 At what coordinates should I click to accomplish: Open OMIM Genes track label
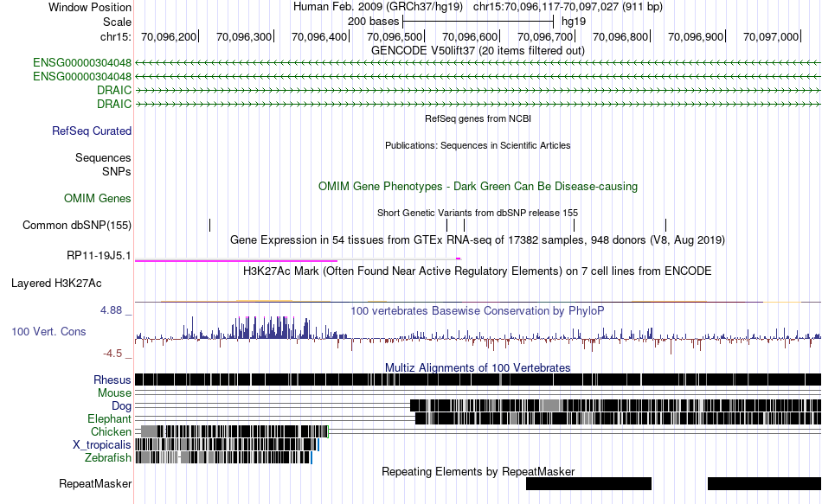(x=97, y=199)
